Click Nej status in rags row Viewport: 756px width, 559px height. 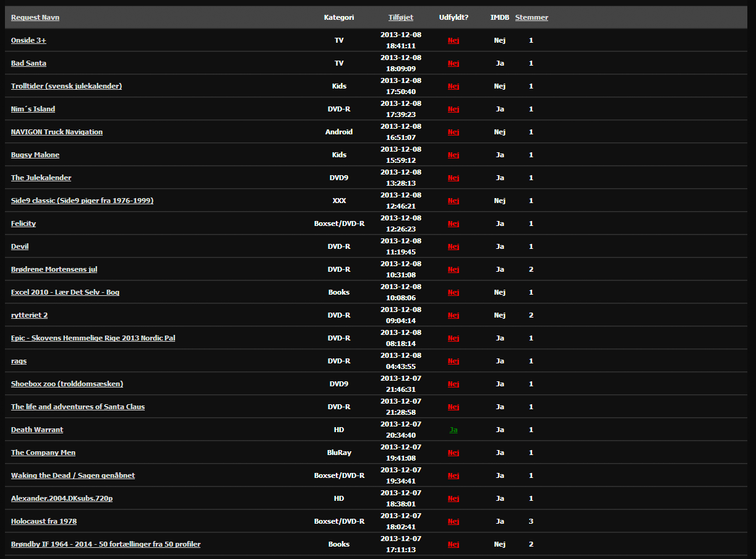[x=453, y=361]
